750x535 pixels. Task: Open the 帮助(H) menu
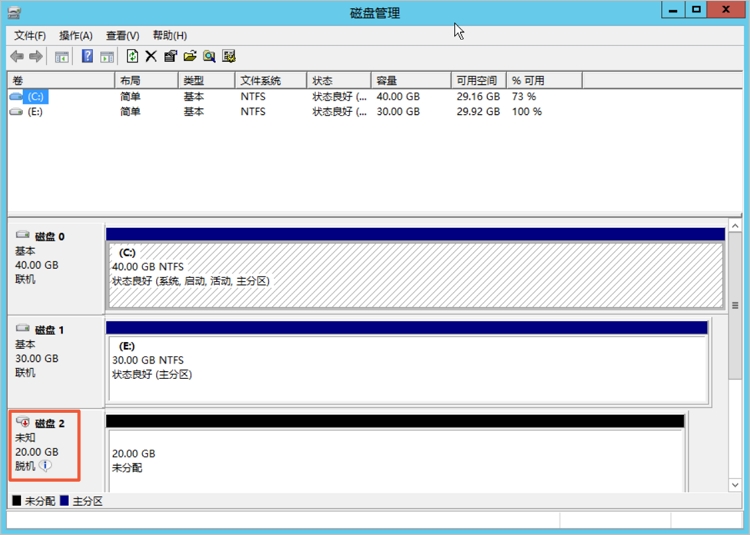pyautogui.click(x=169, y=36)
